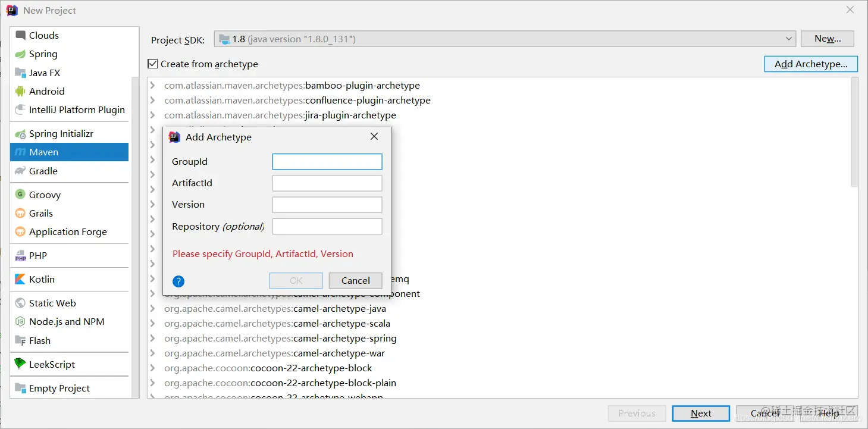868x429 pixels.
Task: Click the Static Web globe icon
Action: coord(20,303)
